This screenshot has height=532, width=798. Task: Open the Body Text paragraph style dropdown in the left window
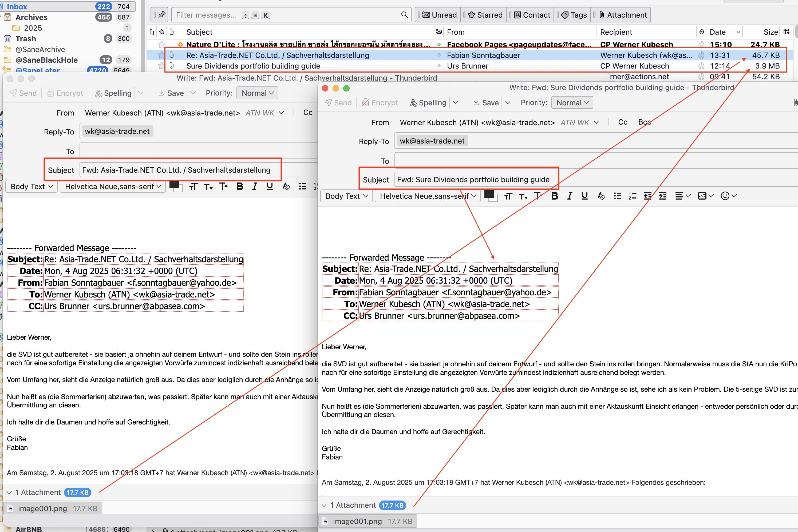pyautogui.click(x=31, y=186)
